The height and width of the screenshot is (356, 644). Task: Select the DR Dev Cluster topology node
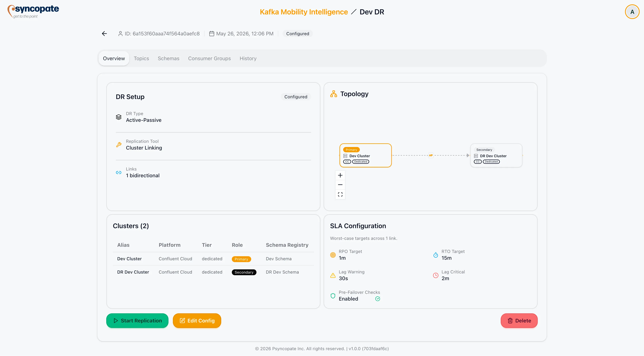pyautogui.click(x=496, y=155)
